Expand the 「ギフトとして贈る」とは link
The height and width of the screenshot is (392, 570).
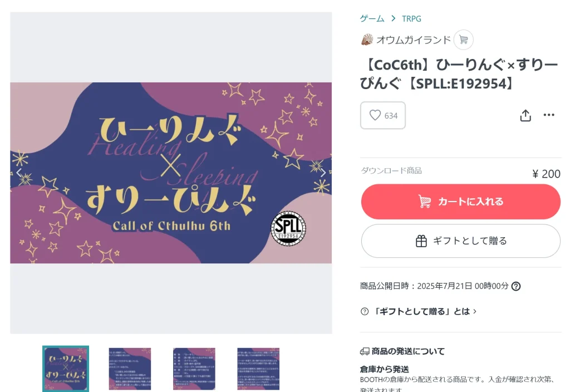click(x=425, y=311)
